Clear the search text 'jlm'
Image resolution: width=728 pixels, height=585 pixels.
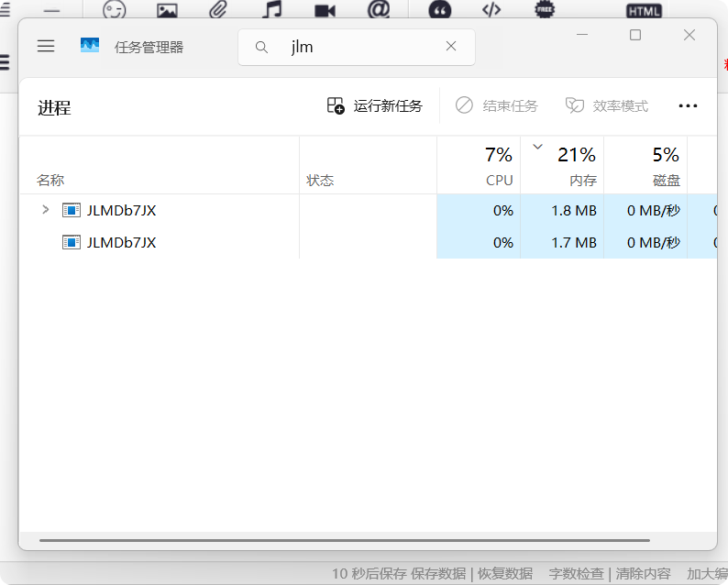pos(451,46)
